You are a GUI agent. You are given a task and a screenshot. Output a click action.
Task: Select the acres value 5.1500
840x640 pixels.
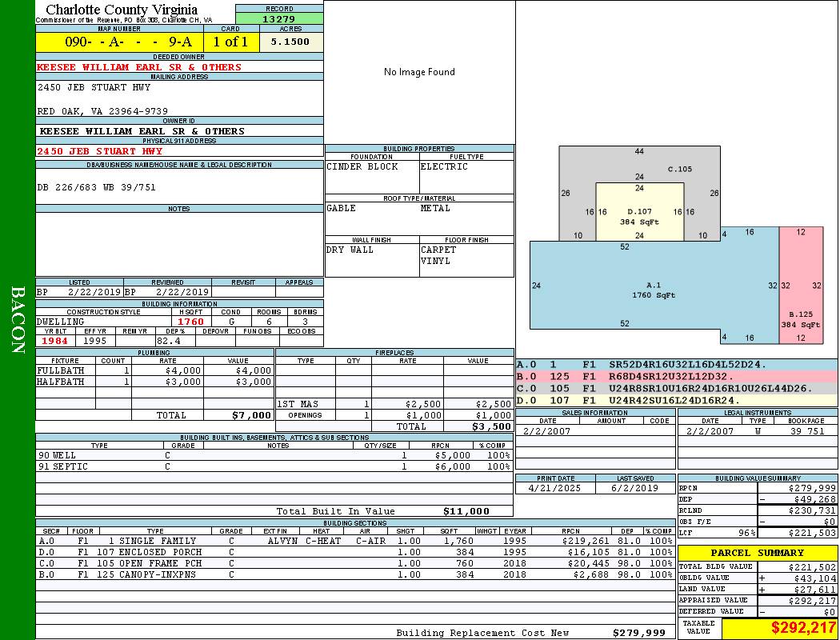tap(290, 42)
